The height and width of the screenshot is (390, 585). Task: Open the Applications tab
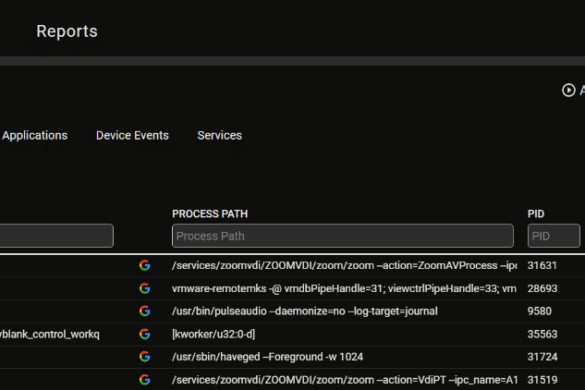(35, 135)
